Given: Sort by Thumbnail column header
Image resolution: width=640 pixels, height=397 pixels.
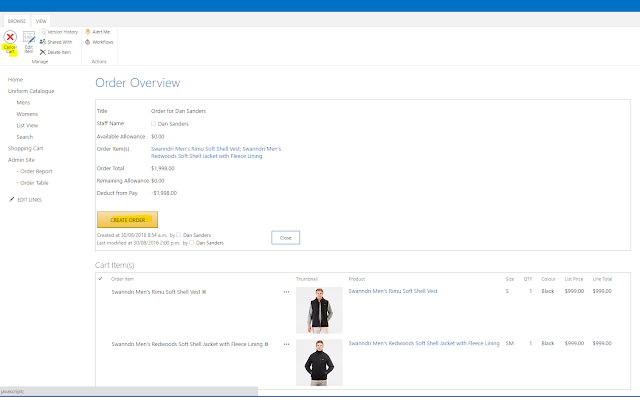Looking at the screenshot, I should 307,279.
